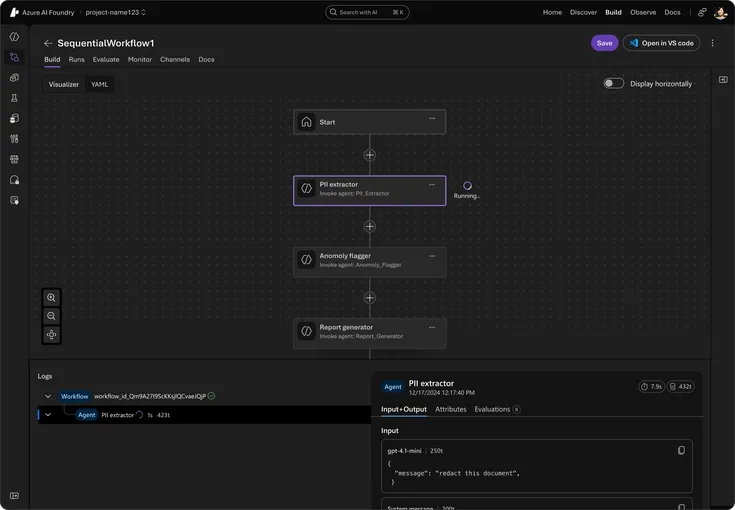This screenshot has width=735, height=510.
Task: Click the zoom in magnifier icon
Action: [52, 298]
